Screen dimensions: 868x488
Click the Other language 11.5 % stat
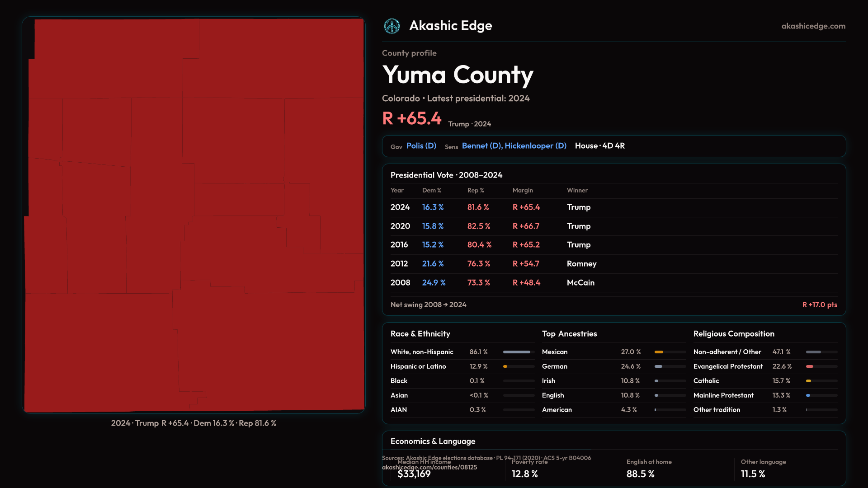coord(753,474)
